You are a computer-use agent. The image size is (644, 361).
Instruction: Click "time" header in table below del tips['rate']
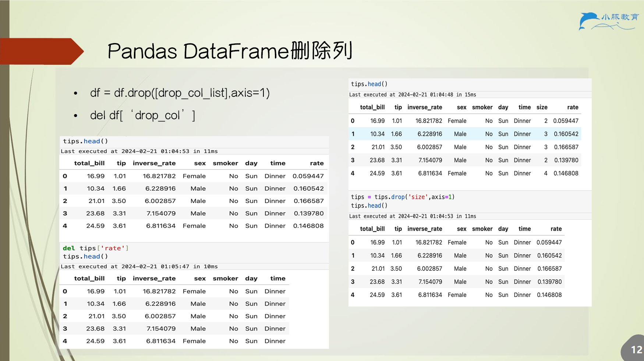point(278,279)
